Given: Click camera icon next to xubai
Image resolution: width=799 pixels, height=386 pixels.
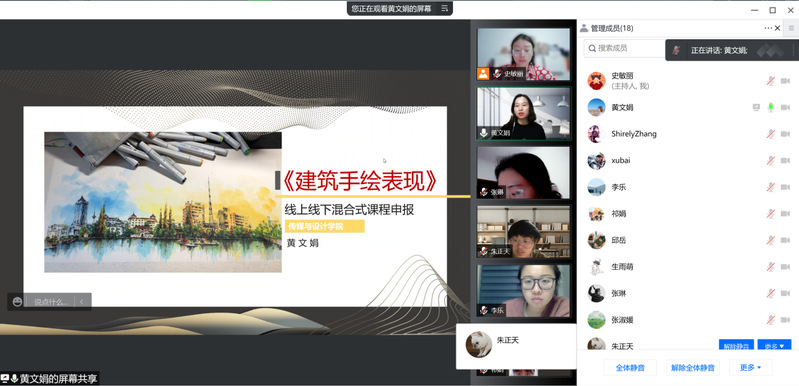Looking at the screenshot, I should click(x=785, y=160).
